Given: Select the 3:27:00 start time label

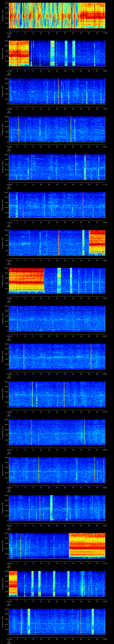Looking at the screenshot, I should point(9,450).
